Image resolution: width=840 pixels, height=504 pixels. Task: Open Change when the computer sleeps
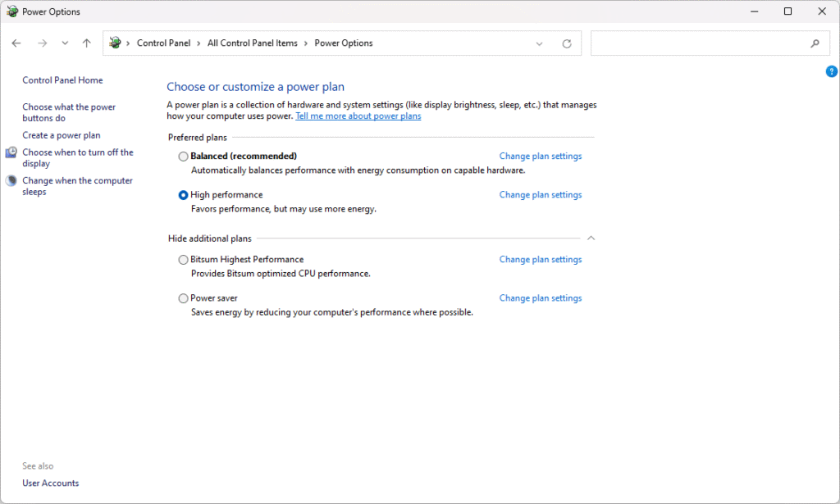[x=77, y=186]
